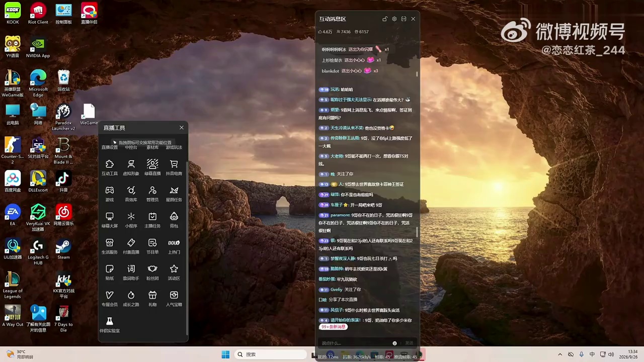
Task: Open the 背包 backpack tool
Action: (x=174, y=220)
